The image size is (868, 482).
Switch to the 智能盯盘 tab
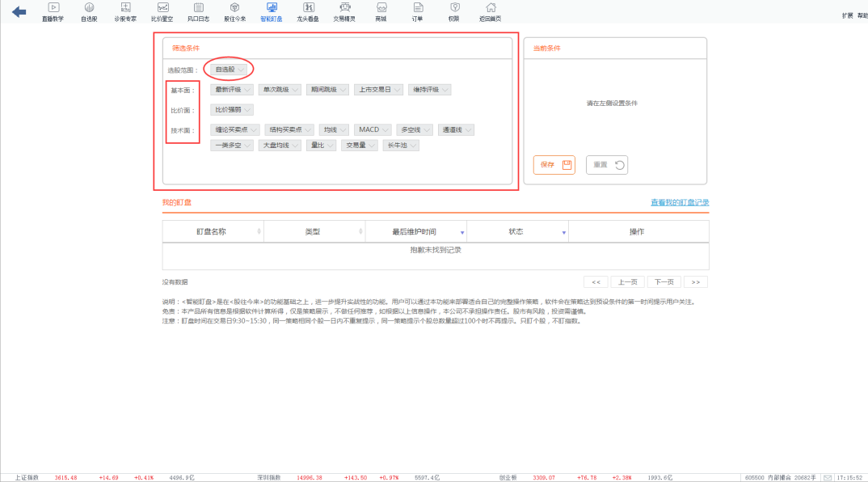(272, 11)
